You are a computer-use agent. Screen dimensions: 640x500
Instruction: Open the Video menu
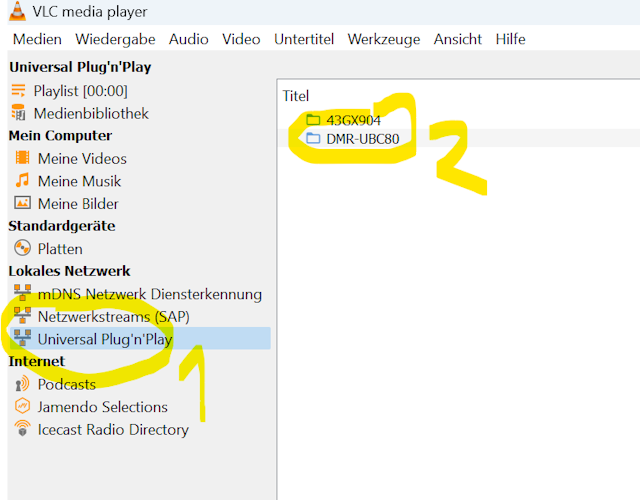[x=241, y=39]
